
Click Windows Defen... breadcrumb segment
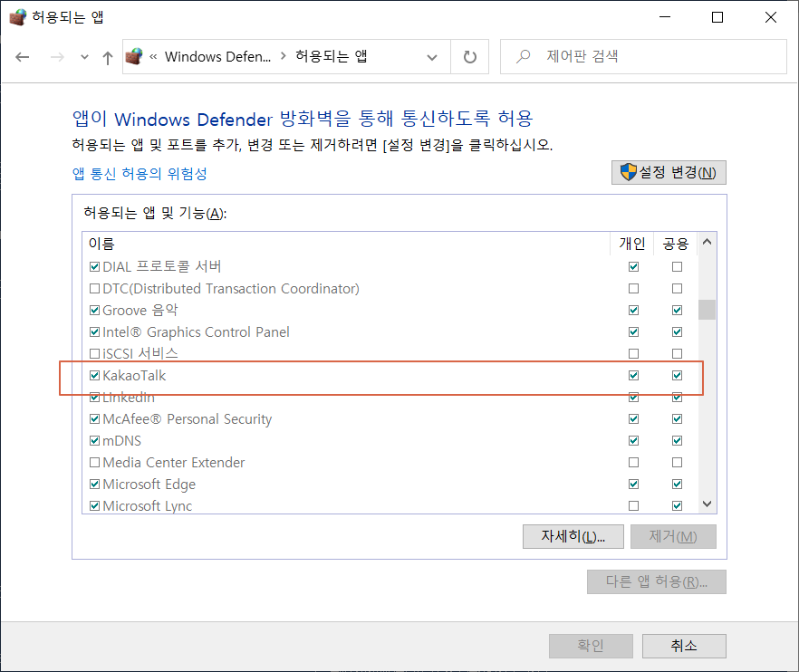pos(217,56)
